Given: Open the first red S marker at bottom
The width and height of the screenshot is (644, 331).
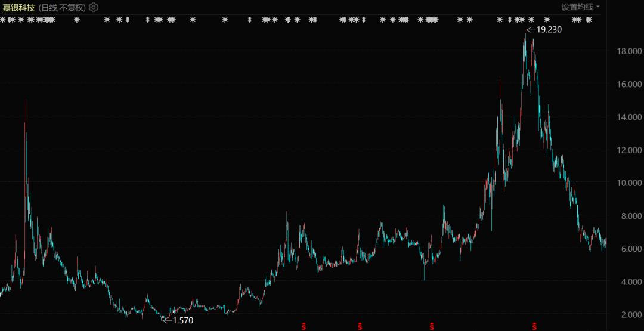Looking at the screenshot, I should (304, 327).
